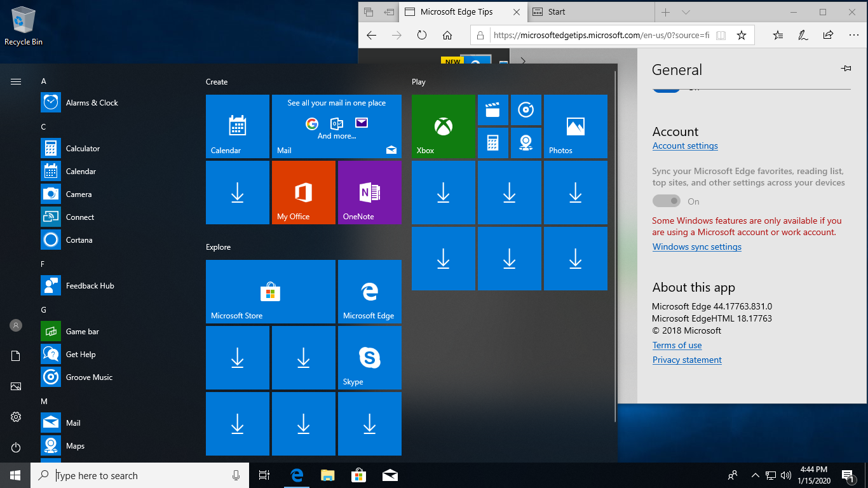Activate the search microphone

pyautogui.click(x=236, y=475)
